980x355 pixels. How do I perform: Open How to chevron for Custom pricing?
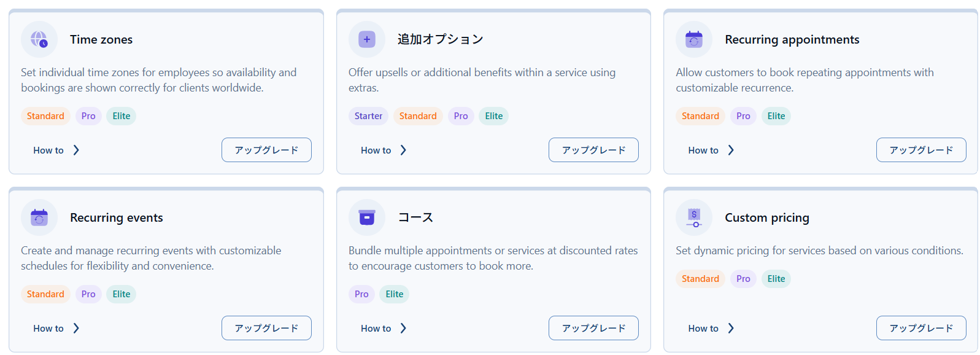click(x=731, y=328)
